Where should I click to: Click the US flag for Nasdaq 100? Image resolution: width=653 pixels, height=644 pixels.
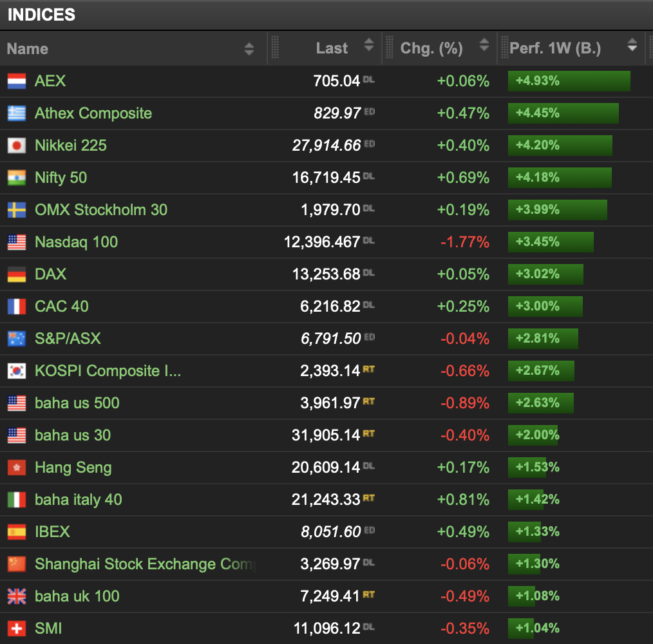click(17, 242)
